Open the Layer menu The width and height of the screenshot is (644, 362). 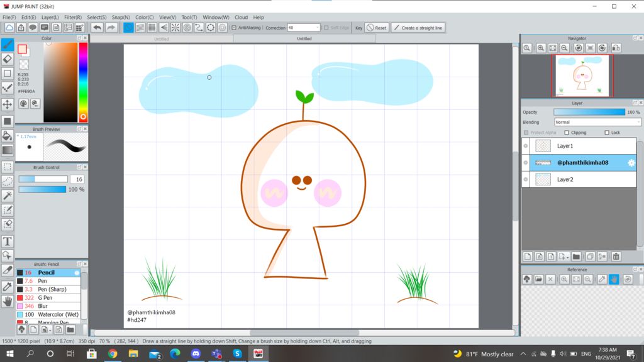click(50, 17)
